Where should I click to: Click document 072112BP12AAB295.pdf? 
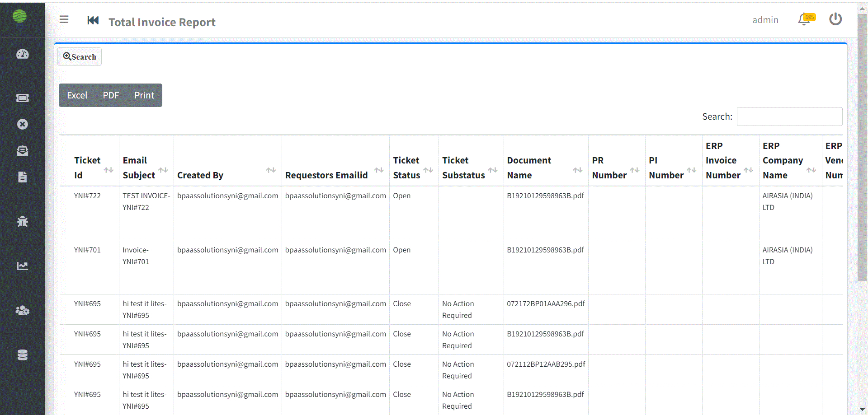546,364
